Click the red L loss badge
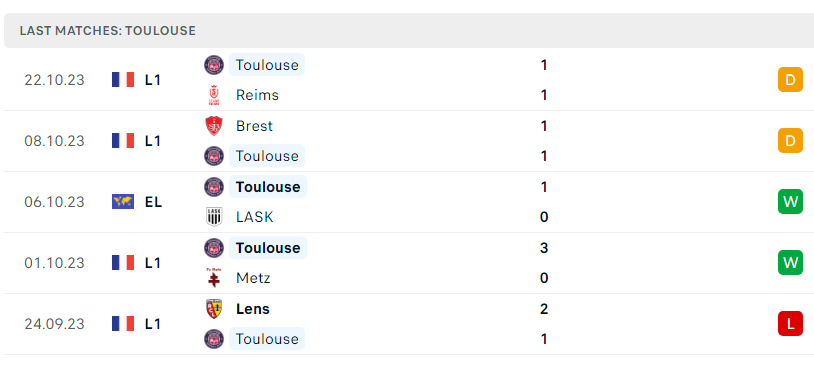 pyautogui.click(x=790, y=324)
